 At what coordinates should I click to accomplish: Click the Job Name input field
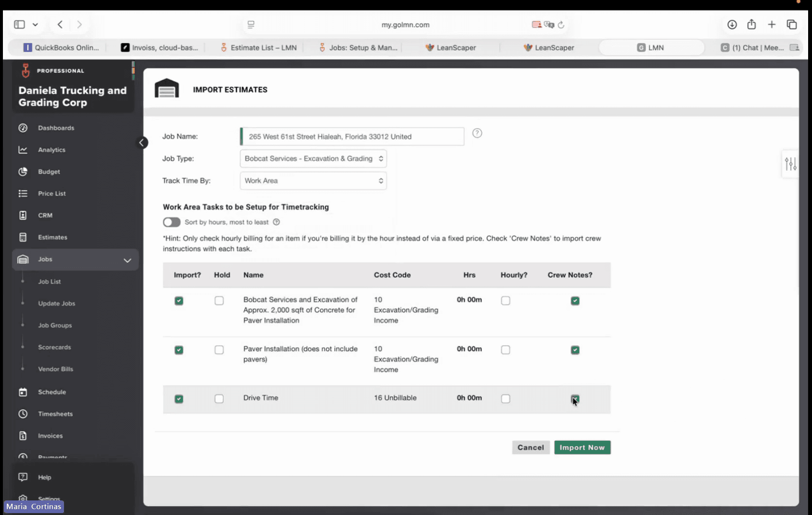pos(352,137)
